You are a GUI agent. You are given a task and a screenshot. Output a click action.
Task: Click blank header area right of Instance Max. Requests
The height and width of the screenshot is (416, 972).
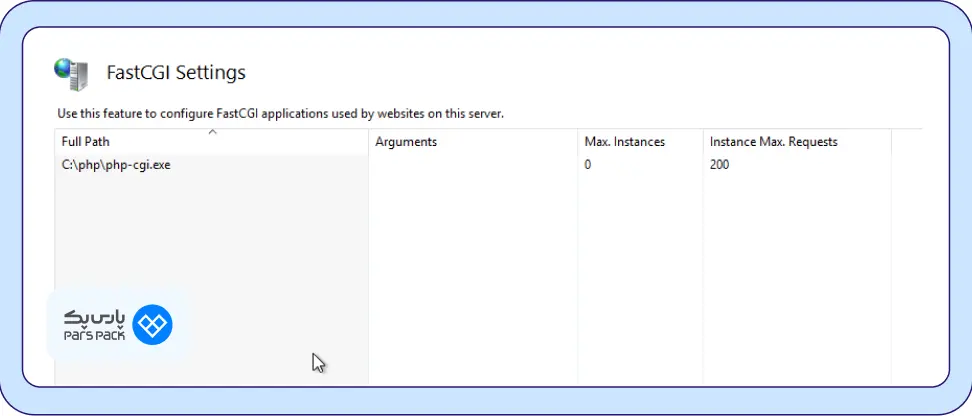(905, 142)
